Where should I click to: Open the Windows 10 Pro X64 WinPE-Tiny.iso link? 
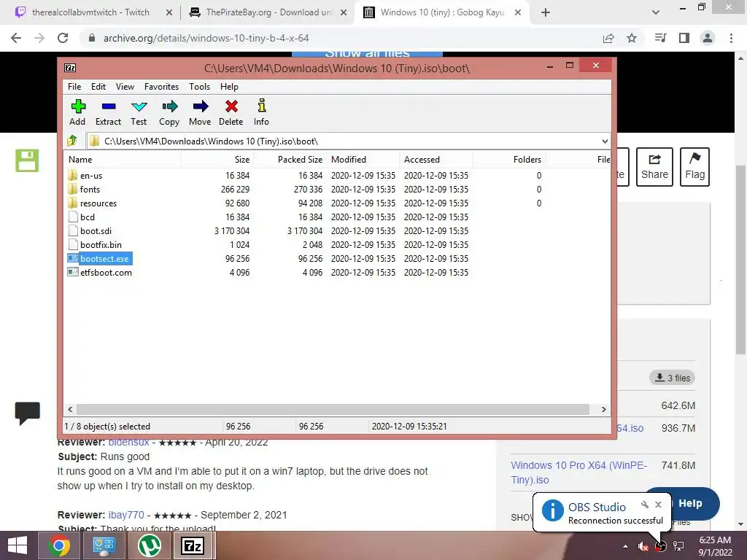tap(578, 472)
